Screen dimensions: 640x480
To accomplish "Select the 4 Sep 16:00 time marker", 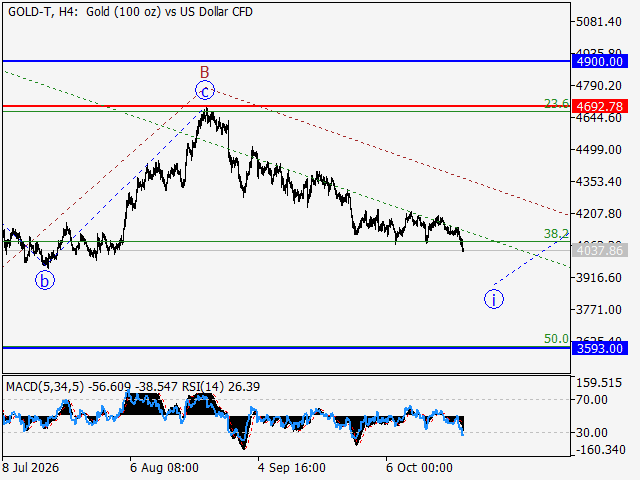I will click(292, 467).
